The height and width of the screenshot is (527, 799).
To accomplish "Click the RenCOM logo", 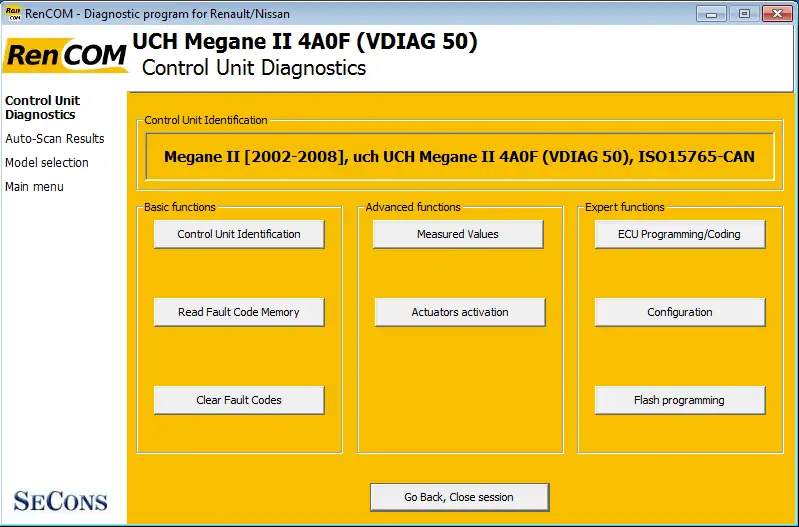I will tap(65, 56).
